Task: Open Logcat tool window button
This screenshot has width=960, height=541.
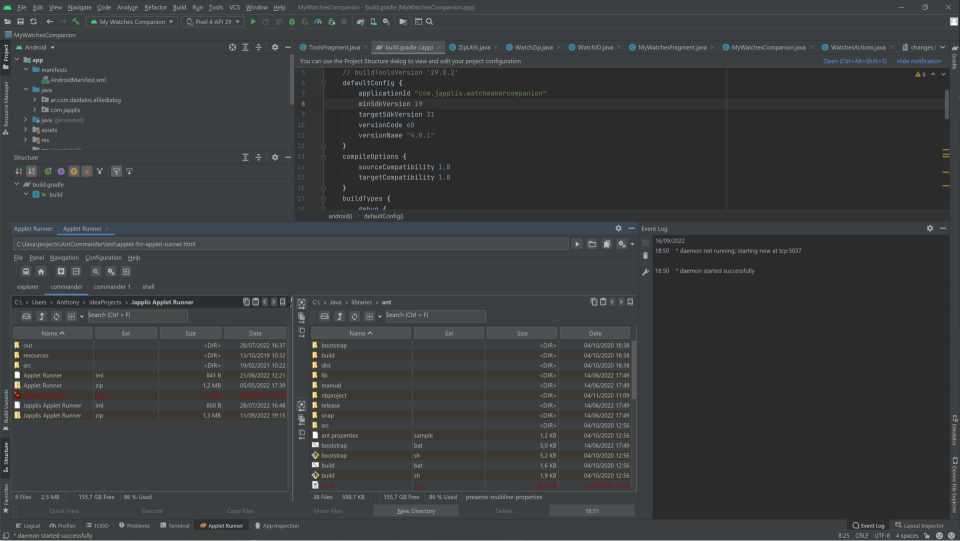Action: 28,526
